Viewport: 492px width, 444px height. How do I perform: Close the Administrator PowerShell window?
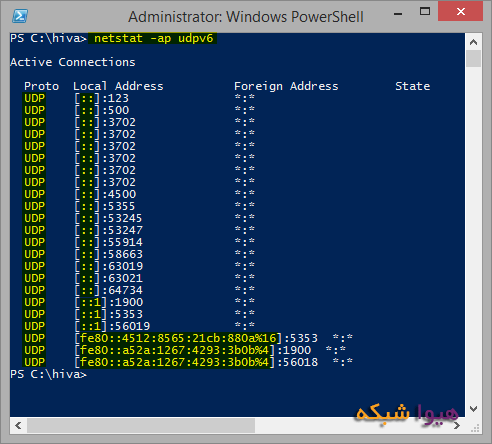[460, 12]
